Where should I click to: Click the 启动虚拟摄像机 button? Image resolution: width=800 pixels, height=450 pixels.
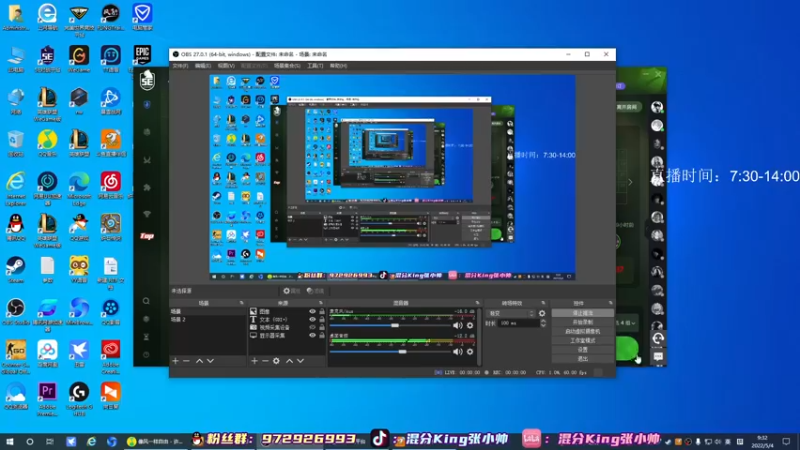[x=583, y=332]
